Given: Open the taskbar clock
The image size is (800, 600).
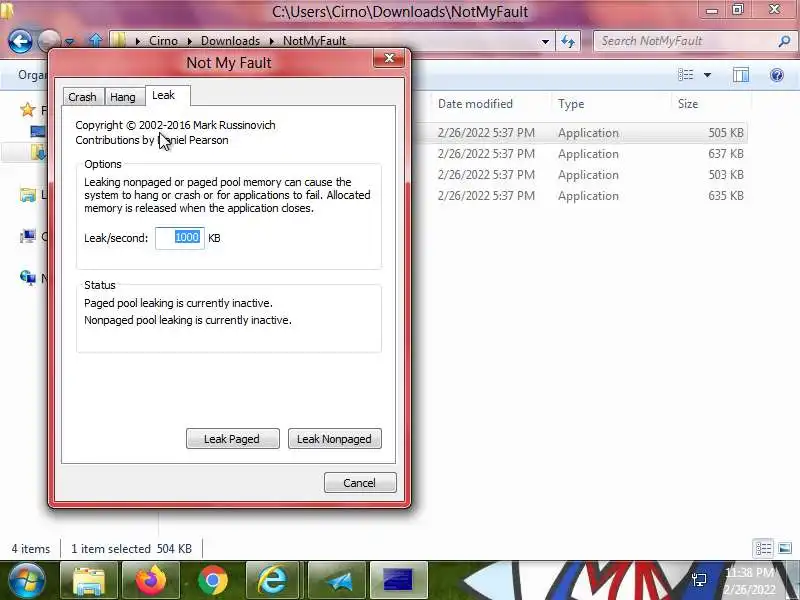Looking at the screenshot, I should click(749, 581).
